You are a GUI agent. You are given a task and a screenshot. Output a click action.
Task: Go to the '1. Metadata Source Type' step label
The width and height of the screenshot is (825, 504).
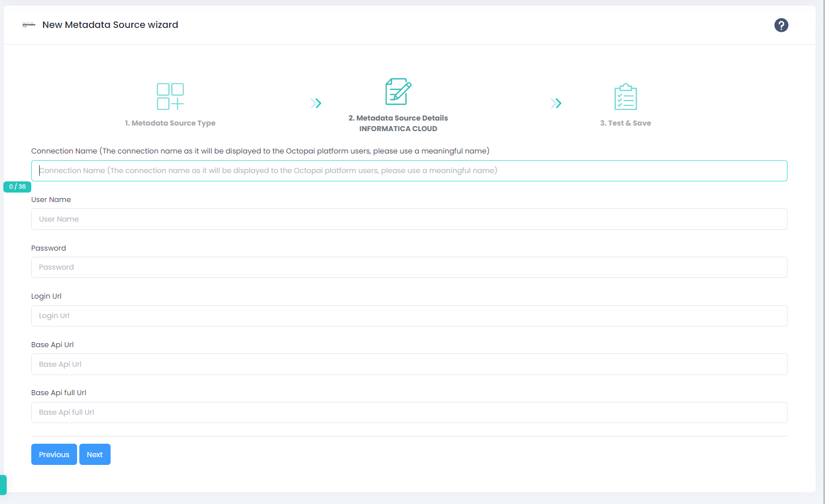170,123
